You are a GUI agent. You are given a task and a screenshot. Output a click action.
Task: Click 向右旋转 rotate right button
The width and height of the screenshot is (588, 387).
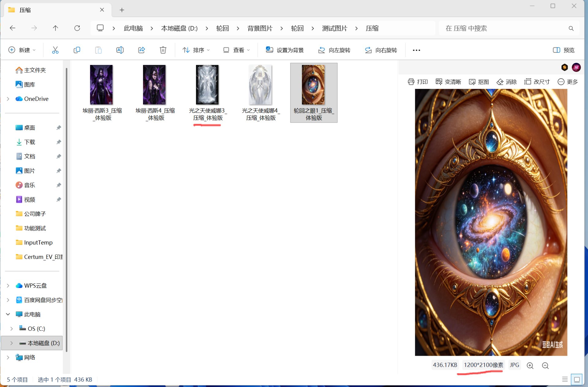381,50
